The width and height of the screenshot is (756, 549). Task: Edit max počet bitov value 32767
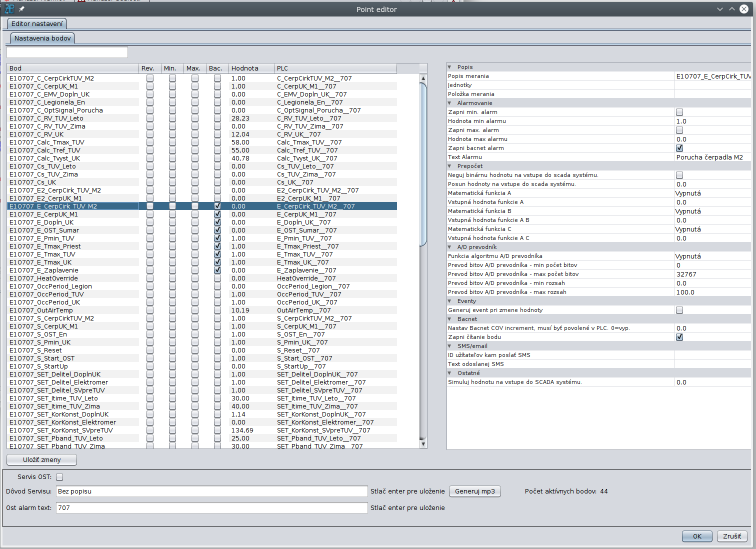coord(712,274)
